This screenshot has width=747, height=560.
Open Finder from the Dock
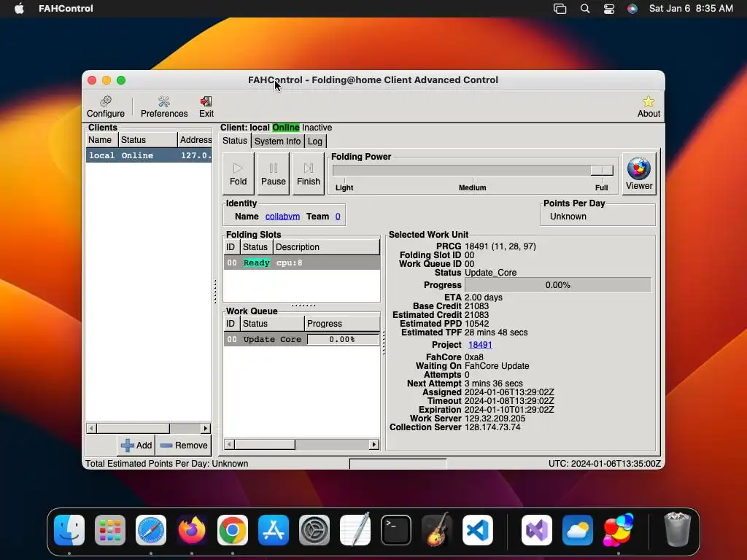pos(69,529)
